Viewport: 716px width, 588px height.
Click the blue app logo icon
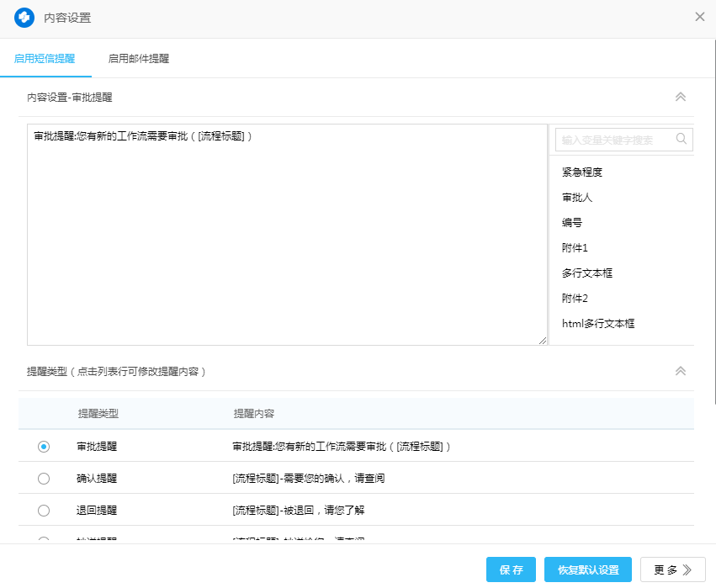pos(24,18)
